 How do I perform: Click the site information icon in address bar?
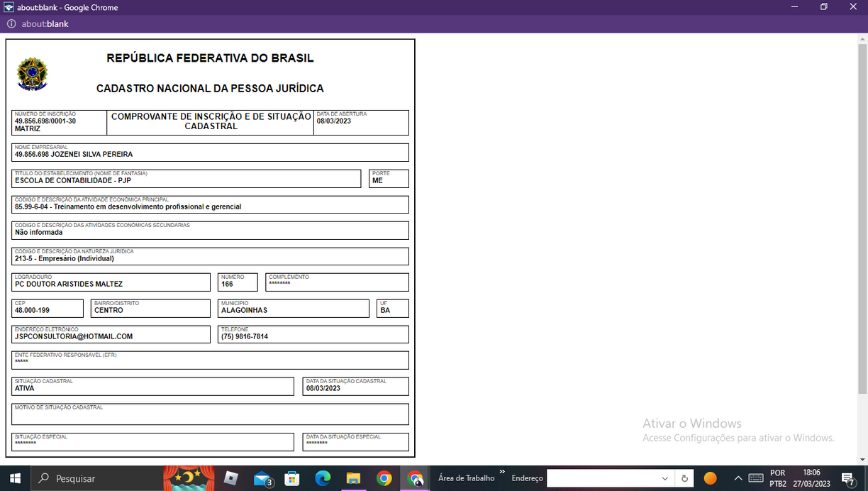coord(11,23)
